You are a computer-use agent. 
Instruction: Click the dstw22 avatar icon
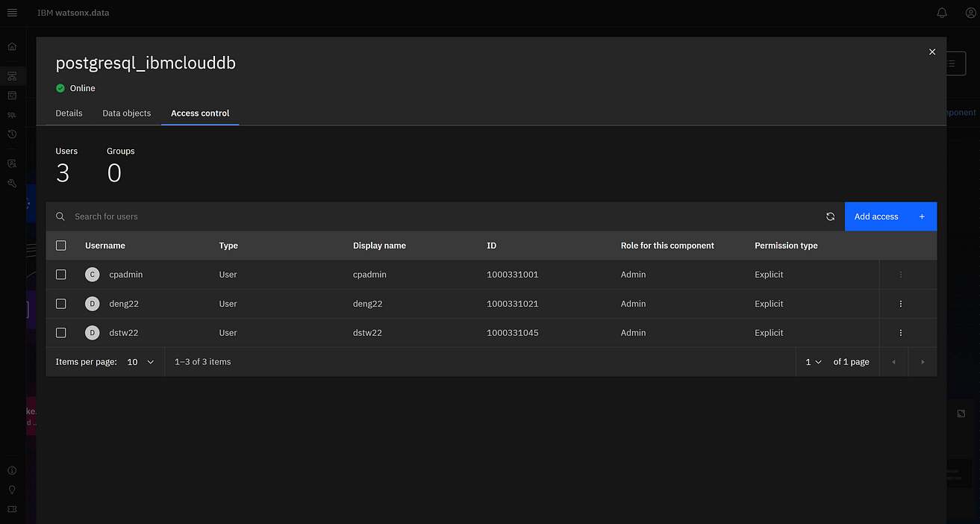click(x=93, y=333)
